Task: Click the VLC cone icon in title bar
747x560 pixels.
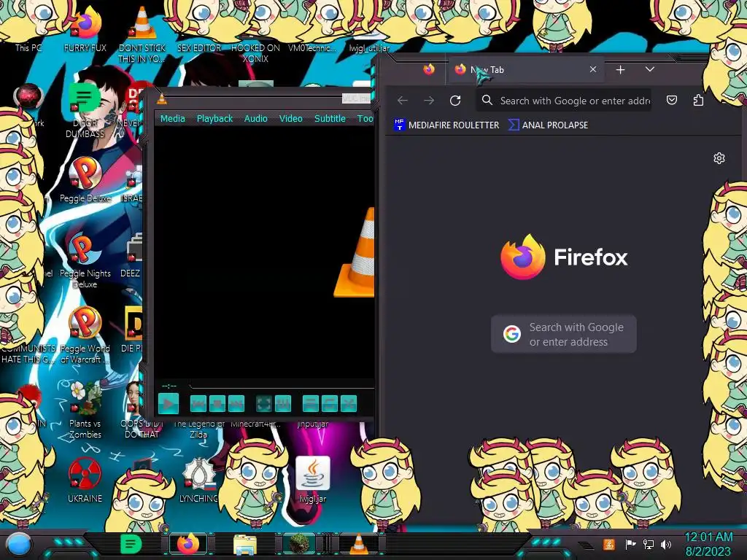Action: [162, 98]
